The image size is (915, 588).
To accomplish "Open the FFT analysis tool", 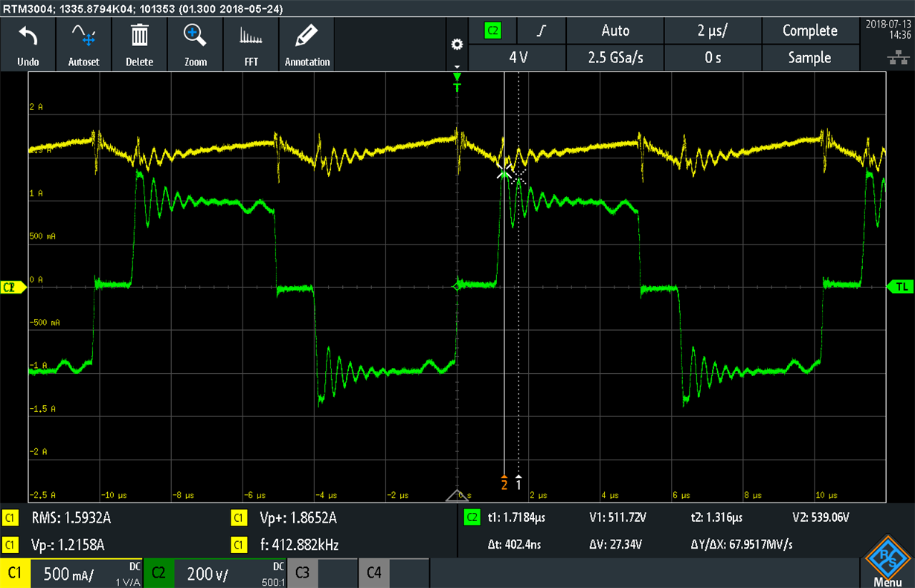I will pos(251,45).
